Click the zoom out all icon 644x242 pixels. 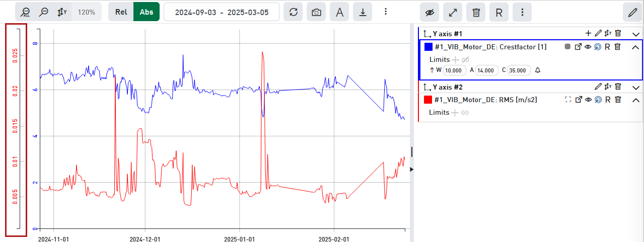(26, 12)
